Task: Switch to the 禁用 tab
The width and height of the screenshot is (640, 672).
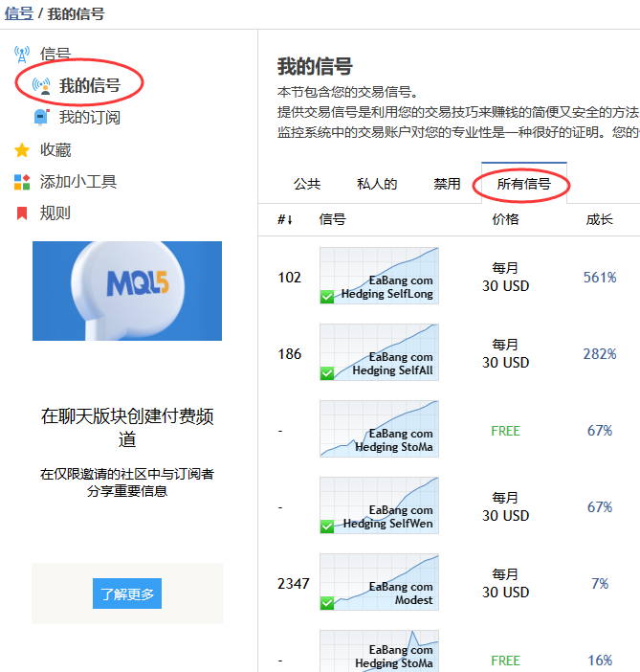Action: pyautogui.click(x=447, y=184)
